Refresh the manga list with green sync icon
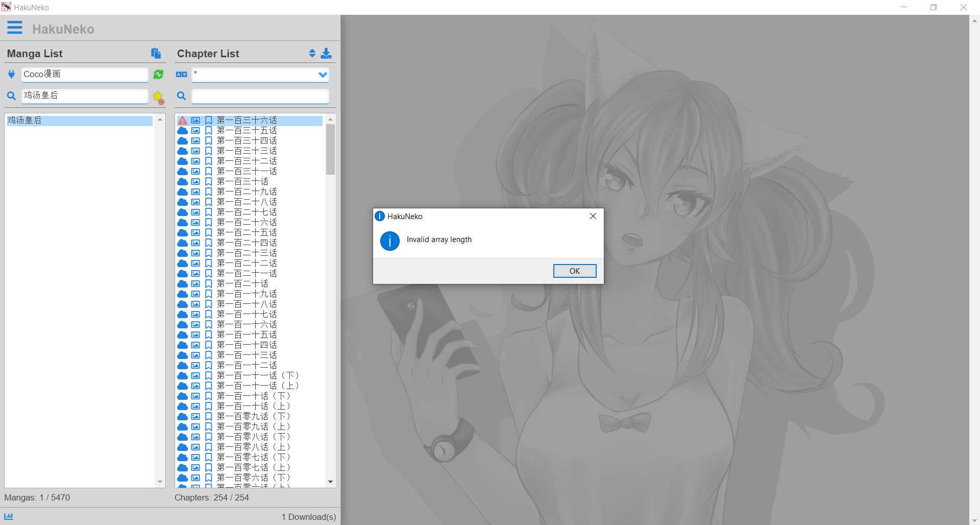 (158, 75)
